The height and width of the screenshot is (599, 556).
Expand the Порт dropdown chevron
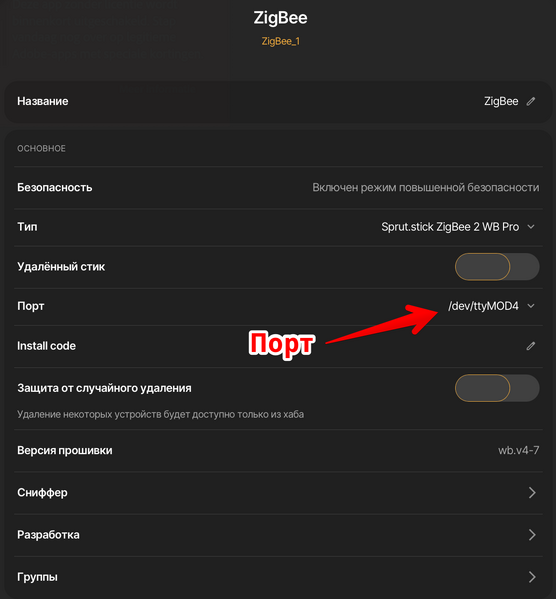tap(531, 306)
